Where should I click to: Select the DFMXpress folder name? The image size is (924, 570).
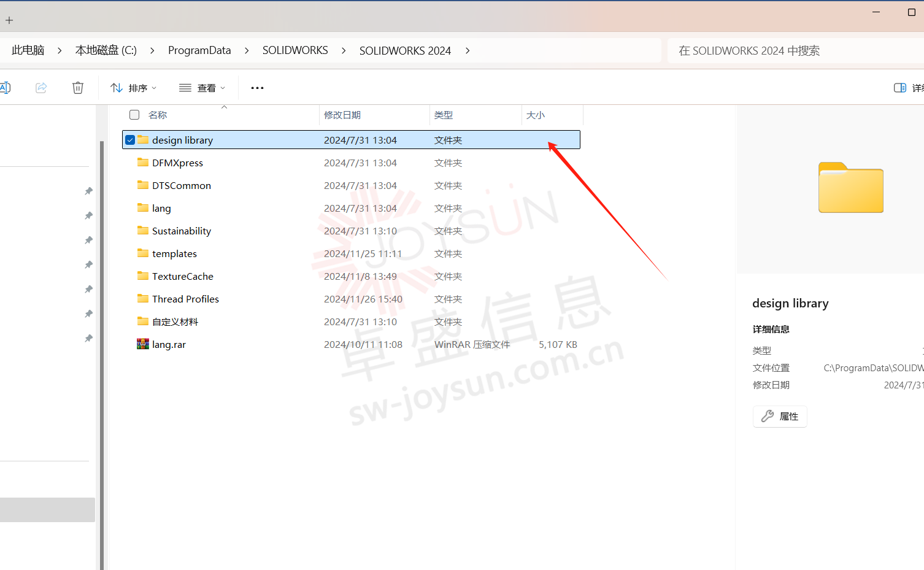177,163
